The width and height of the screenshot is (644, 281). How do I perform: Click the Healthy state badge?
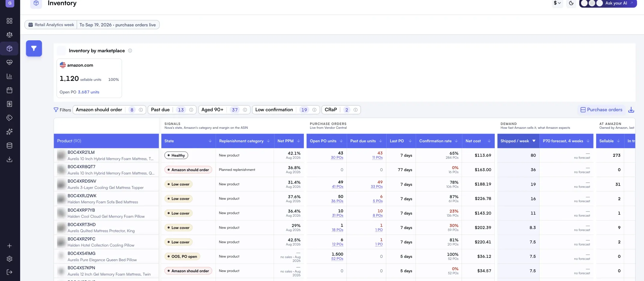(176, 155)
